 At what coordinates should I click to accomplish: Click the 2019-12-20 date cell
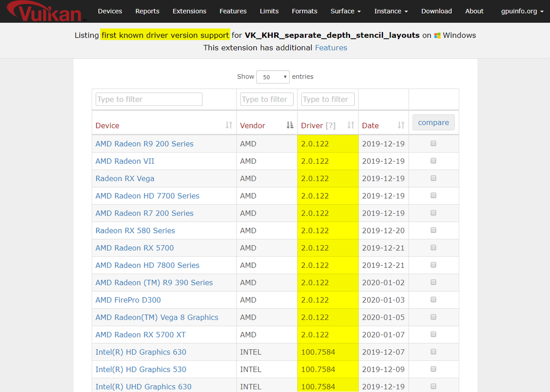point(383,231)
